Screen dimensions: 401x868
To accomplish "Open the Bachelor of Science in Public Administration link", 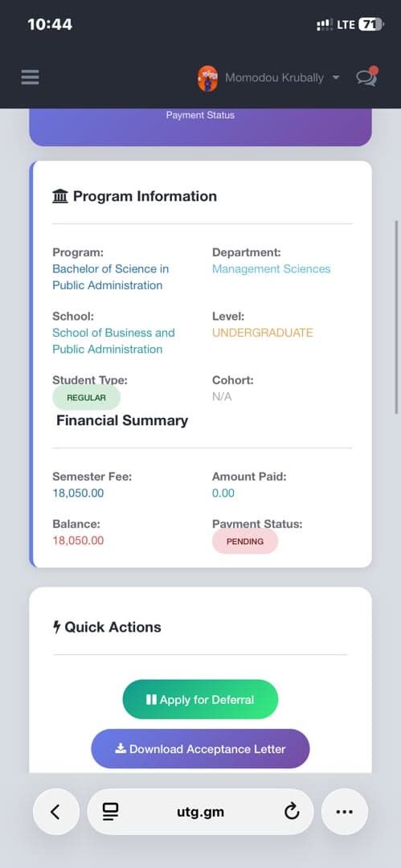I will [x=111, y=277].
